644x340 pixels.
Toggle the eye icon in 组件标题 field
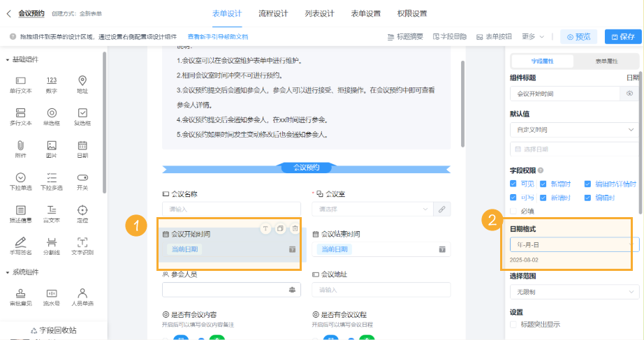[629, 94]
